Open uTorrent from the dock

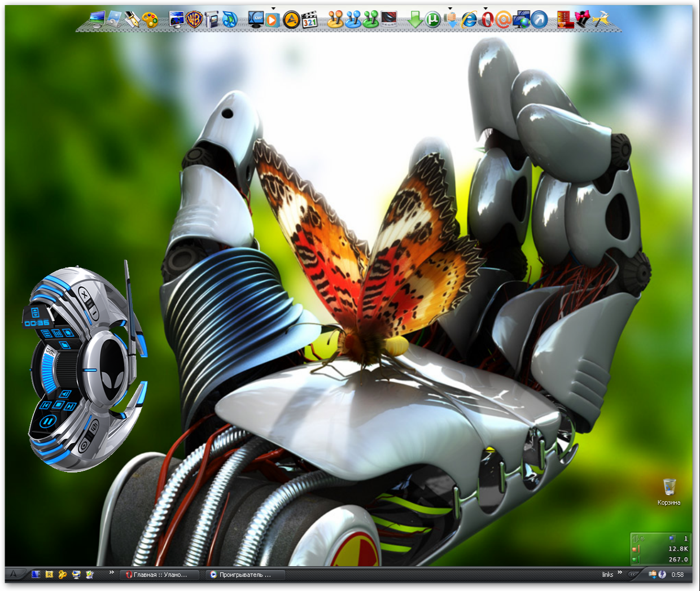pos(433,20)
